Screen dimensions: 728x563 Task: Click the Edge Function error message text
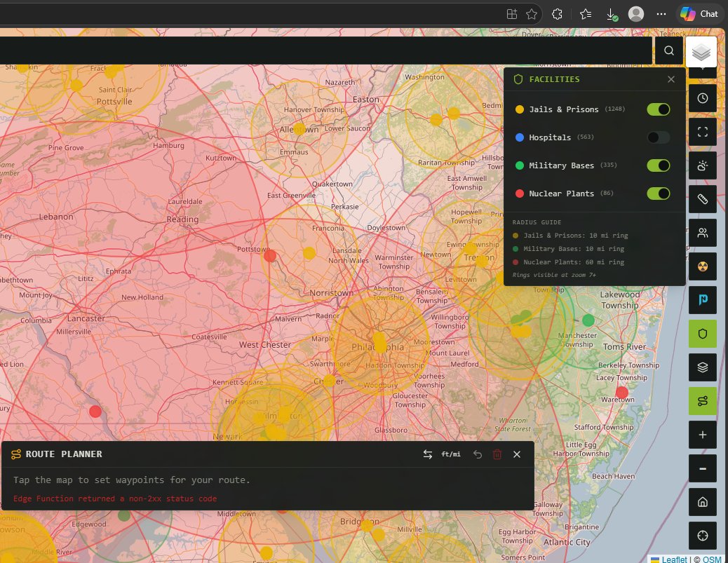115,498
